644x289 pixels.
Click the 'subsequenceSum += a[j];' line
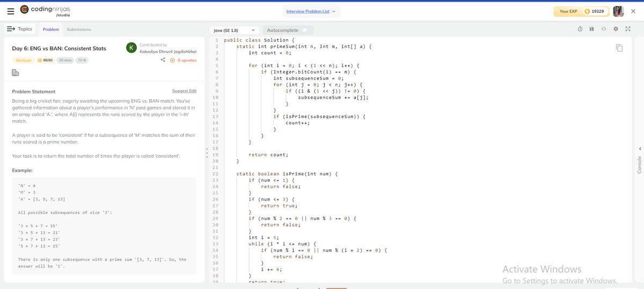coord(333,98)
